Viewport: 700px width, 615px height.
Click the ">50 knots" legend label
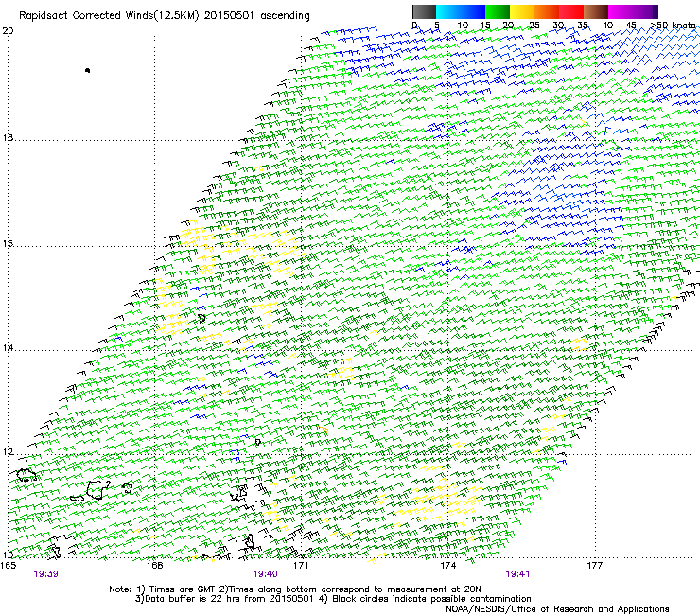click(673, 26)
